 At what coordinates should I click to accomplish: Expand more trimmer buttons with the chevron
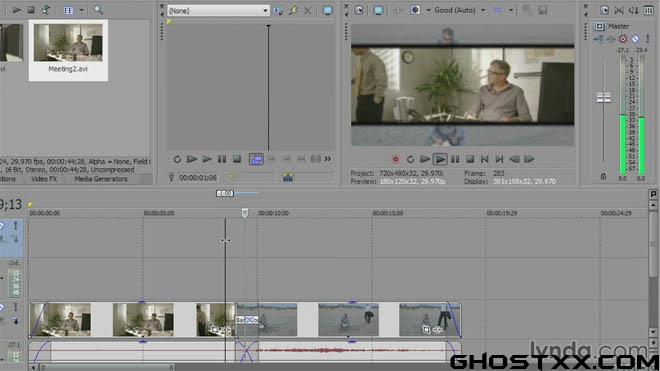pos(327,159)
